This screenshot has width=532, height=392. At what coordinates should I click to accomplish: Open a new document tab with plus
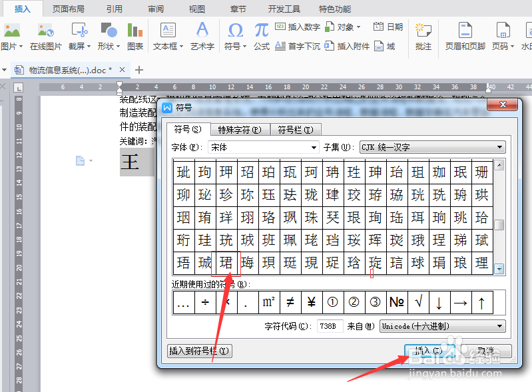pyautogui.click(x=139, y=70)
